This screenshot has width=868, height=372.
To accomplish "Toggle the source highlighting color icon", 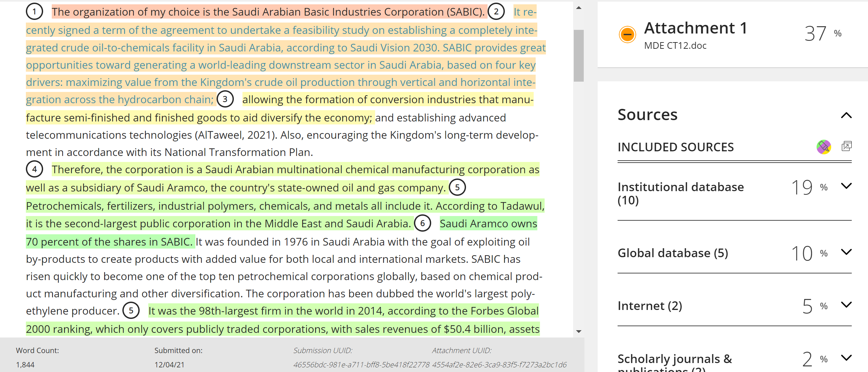I will [823, 147].
